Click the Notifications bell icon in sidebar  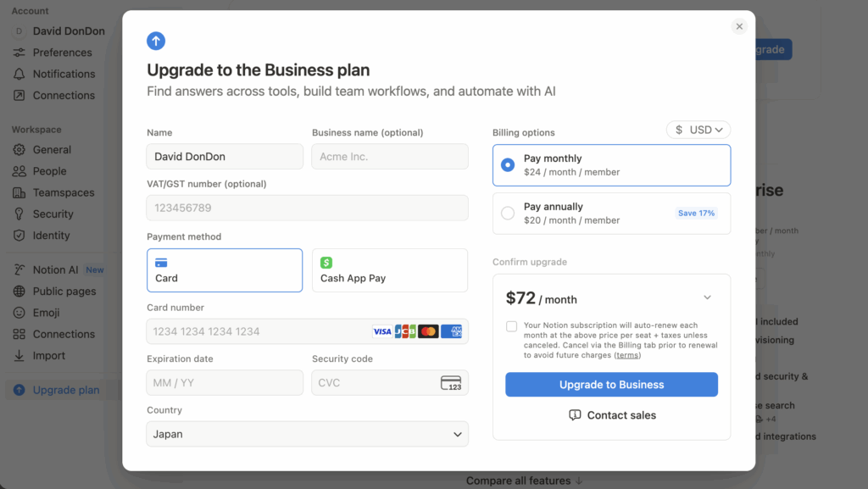(x=19, y=74)
